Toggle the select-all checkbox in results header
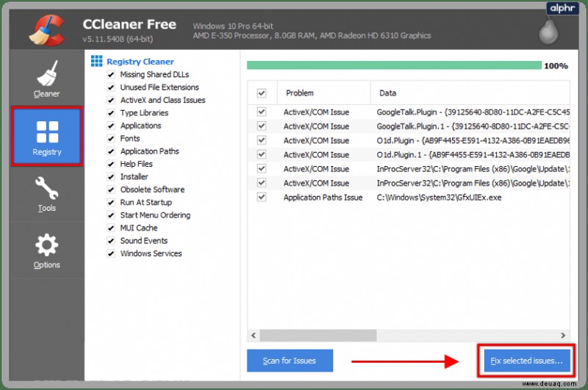588x390 pixels. pos(262,93)
